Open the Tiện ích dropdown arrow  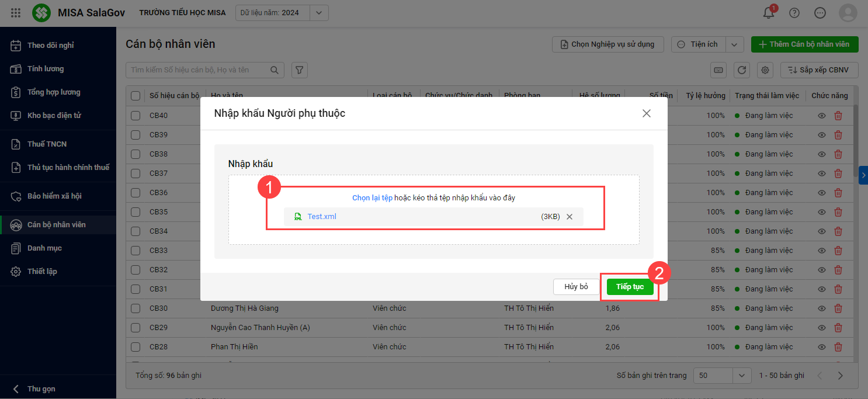[x=735, y=44]
